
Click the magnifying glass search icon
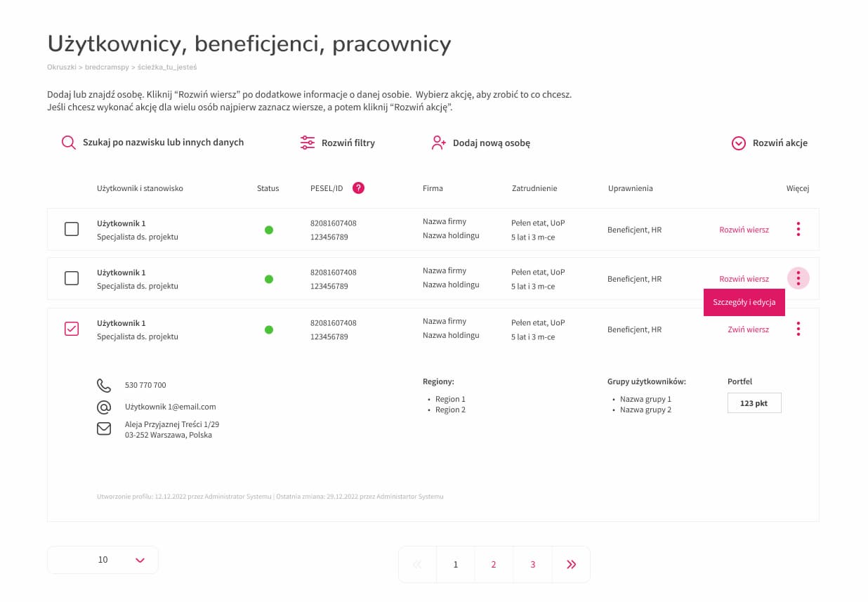pos(68,143)
